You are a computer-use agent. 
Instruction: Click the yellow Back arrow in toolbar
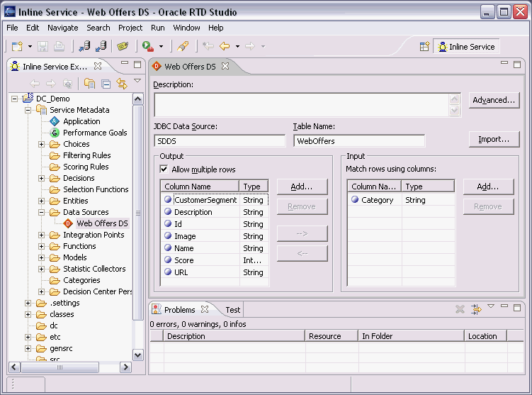(225, 46)
